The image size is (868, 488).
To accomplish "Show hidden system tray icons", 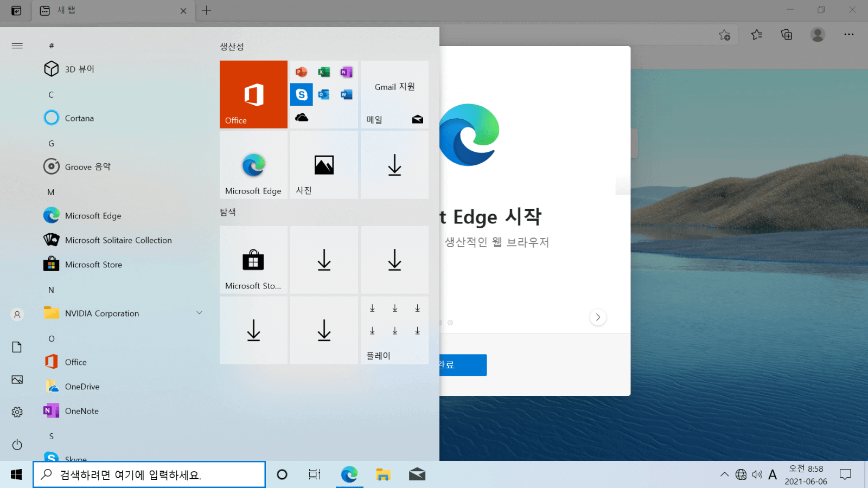I will tap(724, 474).
